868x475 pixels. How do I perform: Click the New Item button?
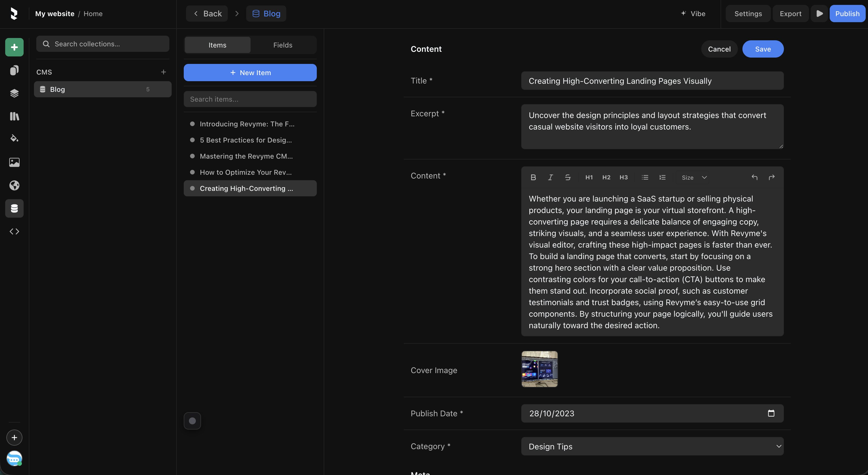(x=250, y=73)
